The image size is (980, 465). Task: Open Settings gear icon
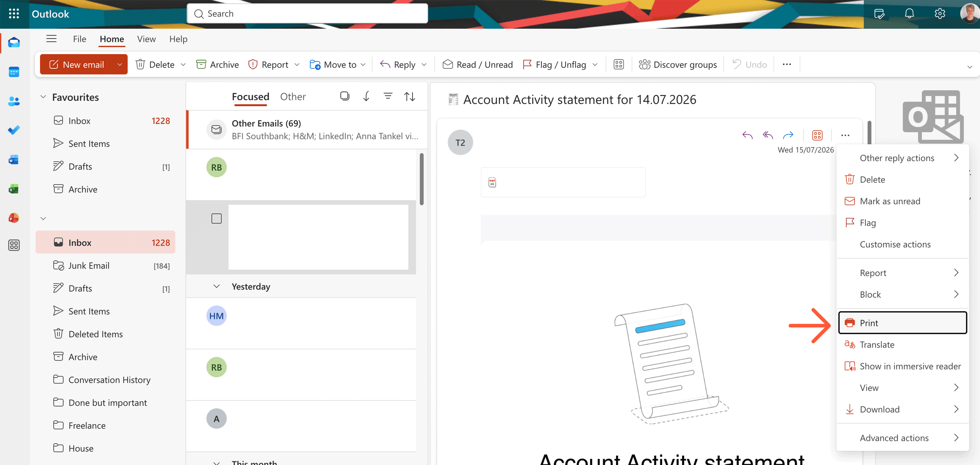click(x=940, y=14)
